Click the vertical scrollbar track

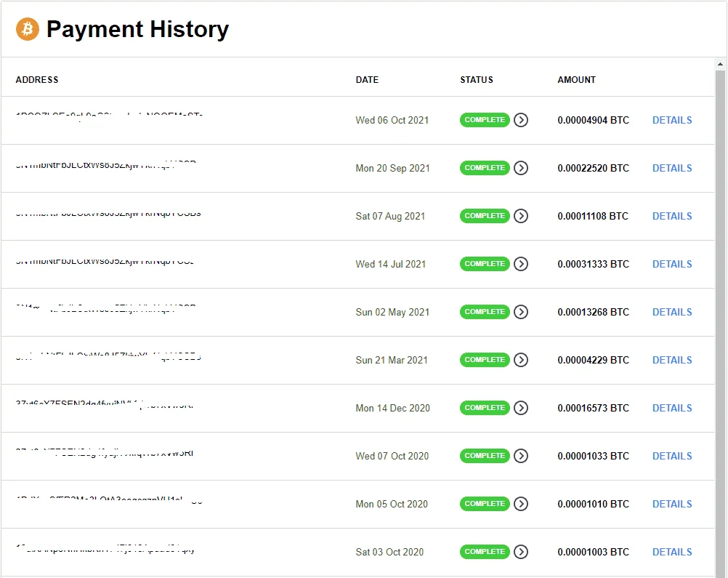tap(720, 324)
